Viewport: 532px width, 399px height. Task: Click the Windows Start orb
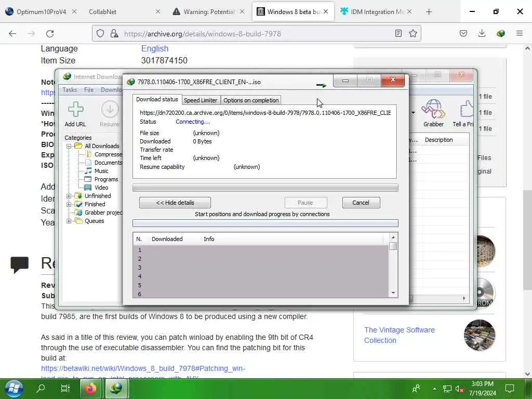[x=14, y=388]
